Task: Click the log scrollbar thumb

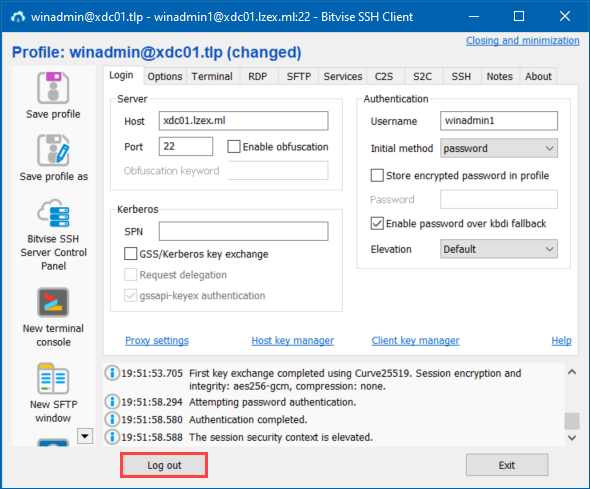Action: click(572, 421)
